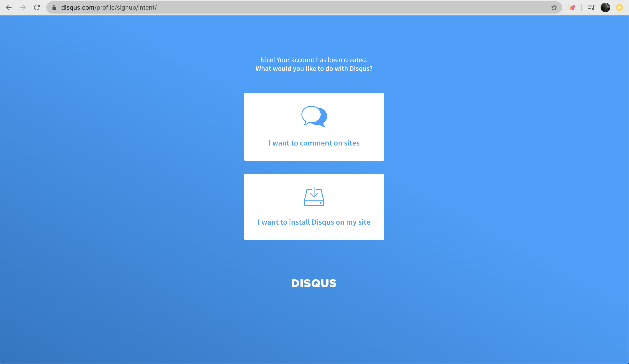The height and width of the screenshot is (364, 629).
Task: Click empty address bar space left of the star
Action: click(x=349, y=7)
